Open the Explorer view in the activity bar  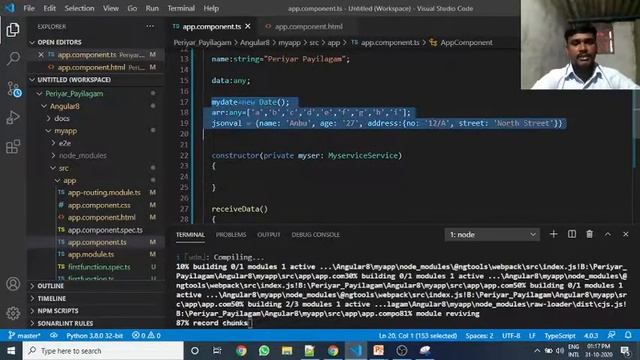[x=13, y=30]
